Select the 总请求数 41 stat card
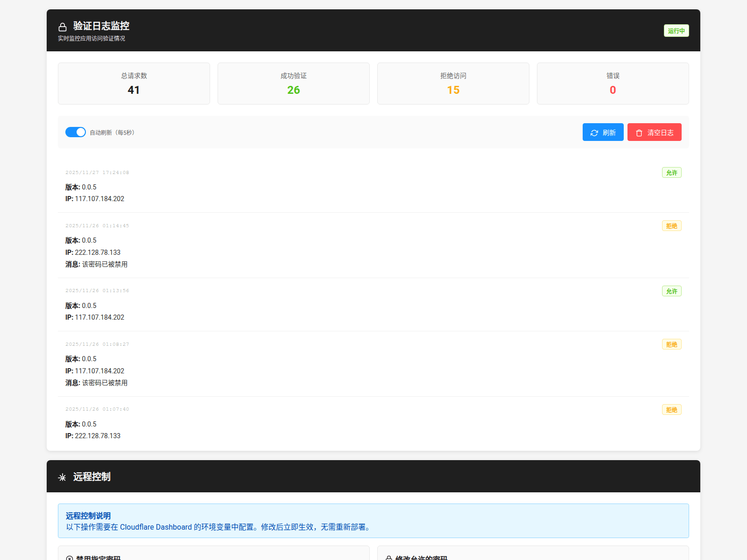This screenshot has height=560, width=747. click(x=134, y=84)
